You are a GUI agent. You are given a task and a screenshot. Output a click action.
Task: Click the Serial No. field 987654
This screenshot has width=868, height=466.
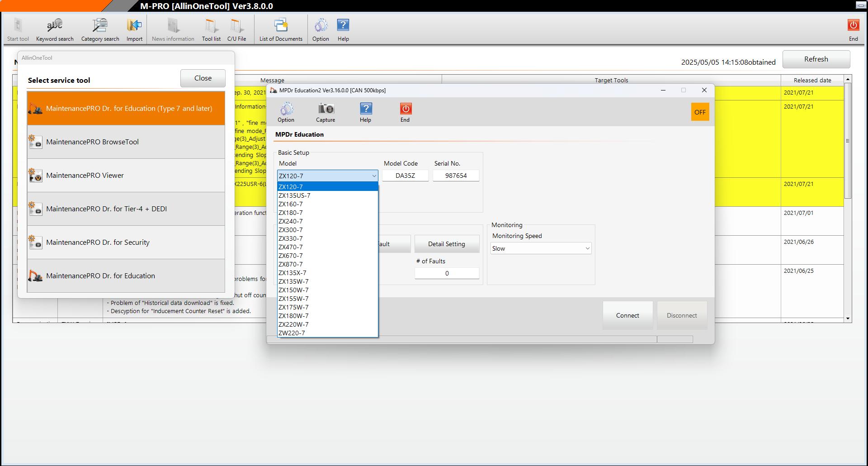click(x=456, y=176)
